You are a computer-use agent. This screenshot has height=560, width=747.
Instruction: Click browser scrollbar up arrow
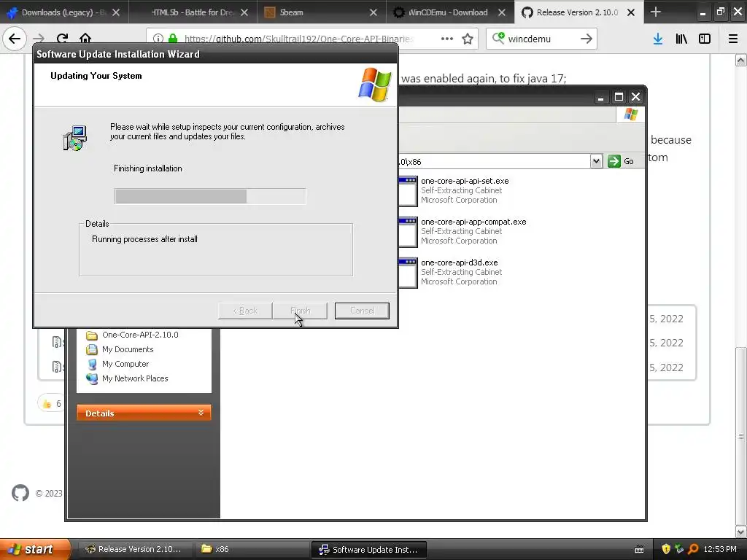tap(741, 60)
